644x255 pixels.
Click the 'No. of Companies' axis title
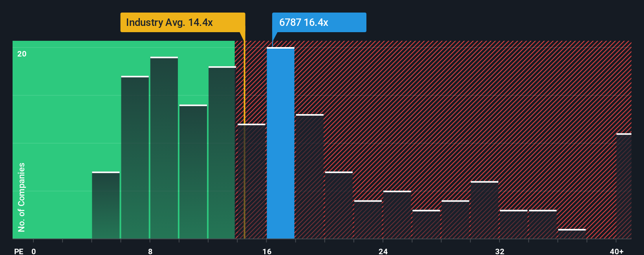[x=22, y=197]
